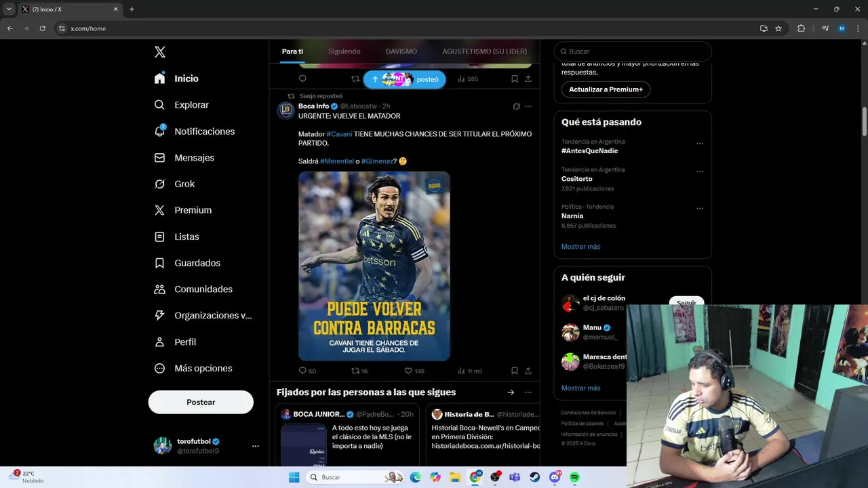The height and width of the screenshot is (488, 868).
Task: Click the Chrome address bar
Action: pos(404,28)
